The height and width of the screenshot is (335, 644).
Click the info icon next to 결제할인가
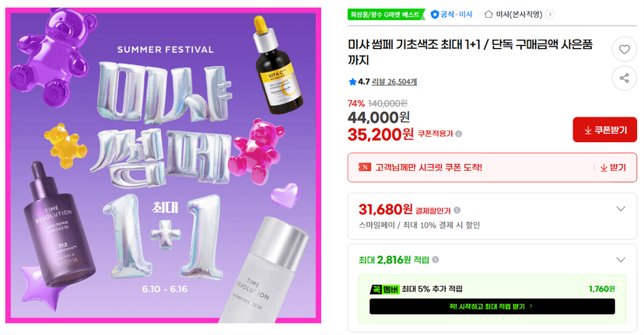tap(457, 210)
